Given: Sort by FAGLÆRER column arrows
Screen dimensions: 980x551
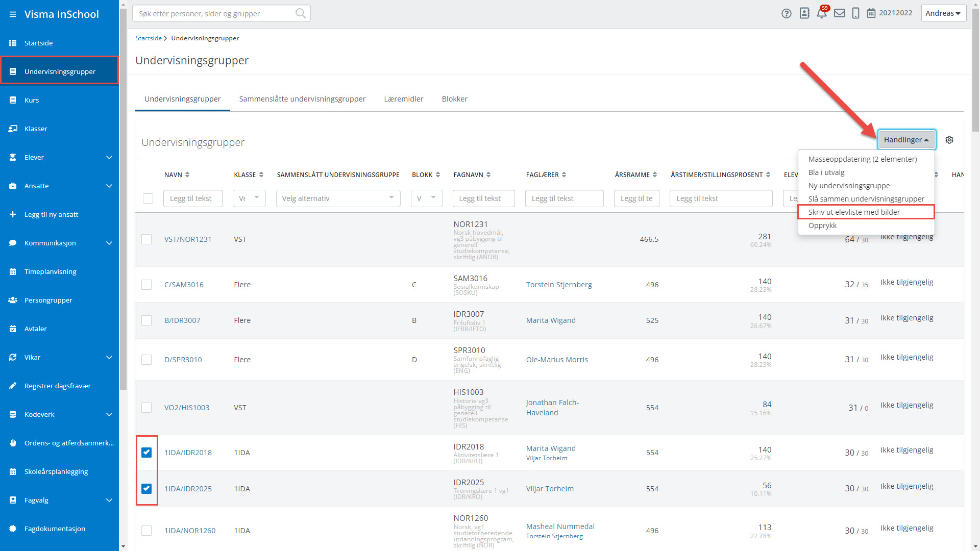Looking at the screenshot, I should click(x=564, y=174).
